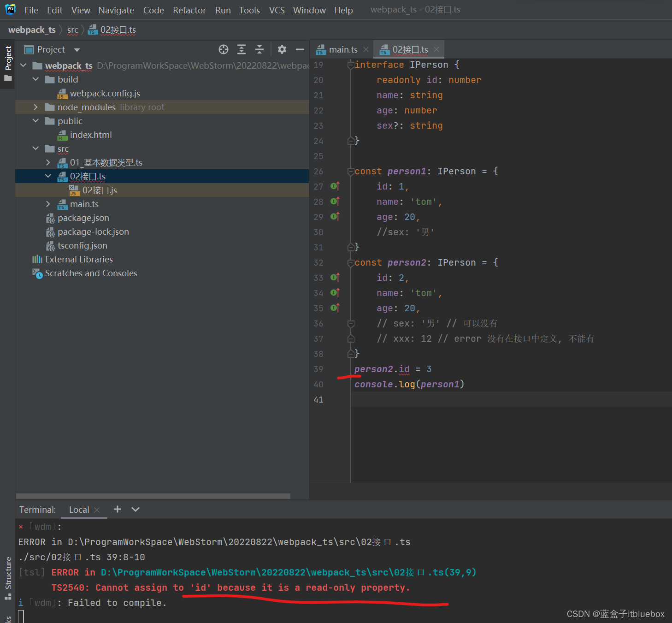Viewport: 672px width, 623px height.
Task: Expand the 01_基本数据类型.ts node
Action: 48,162
